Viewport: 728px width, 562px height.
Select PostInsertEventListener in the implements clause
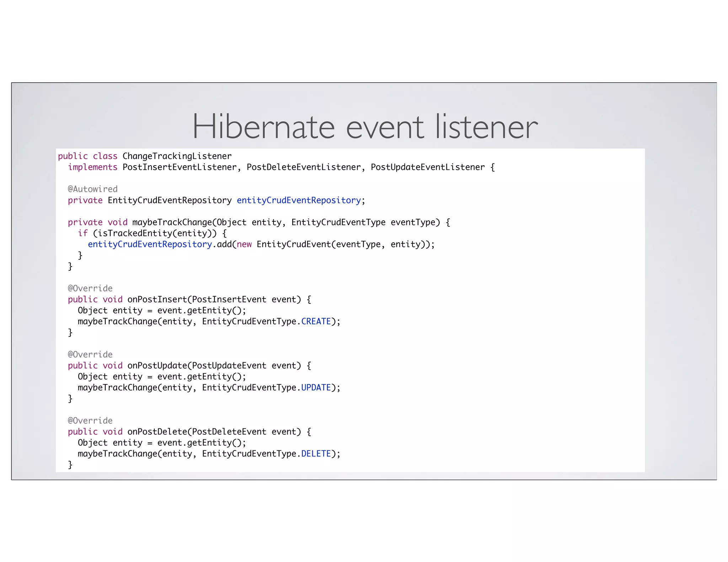click(180, 167)
